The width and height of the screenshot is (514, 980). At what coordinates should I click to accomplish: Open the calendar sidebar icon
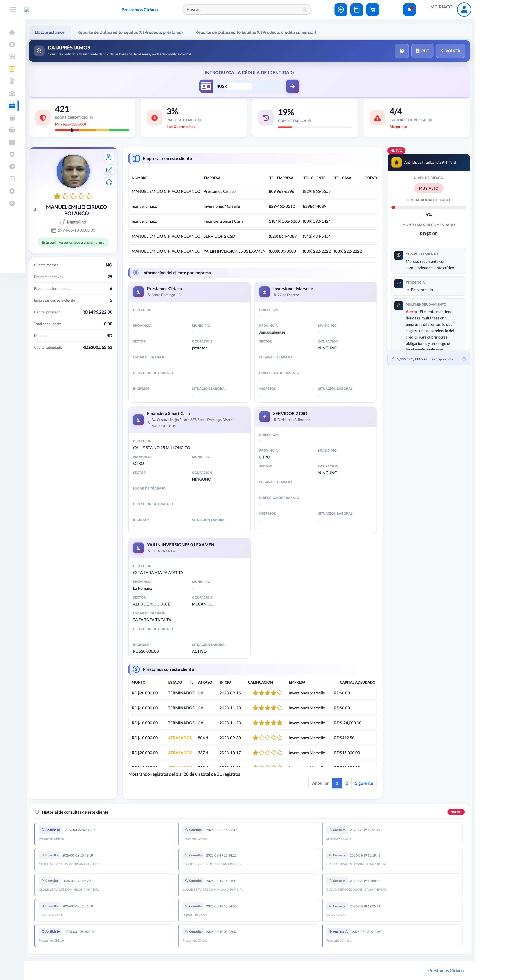[12, 118]
